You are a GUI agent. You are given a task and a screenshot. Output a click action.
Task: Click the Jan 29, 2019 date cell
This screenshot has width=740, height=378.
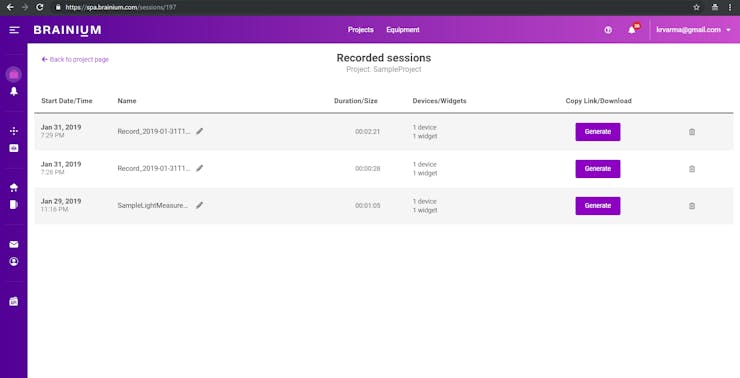click(61, 201)
